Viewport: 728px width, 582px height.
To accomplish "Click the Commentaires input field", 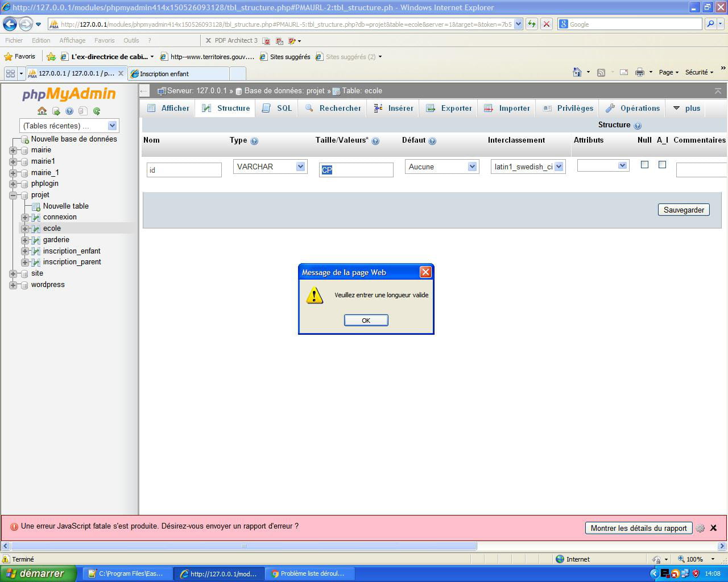I will (702, 169).
